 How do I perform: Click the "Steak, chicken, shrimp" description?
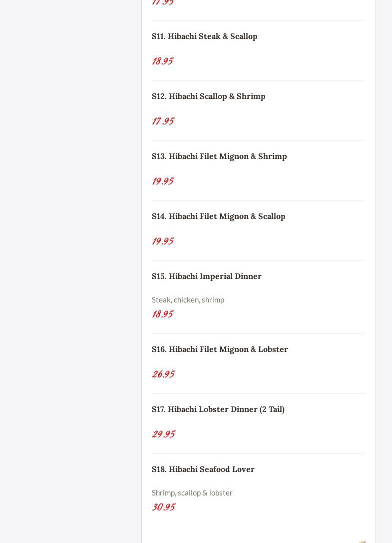coord(188,299)
